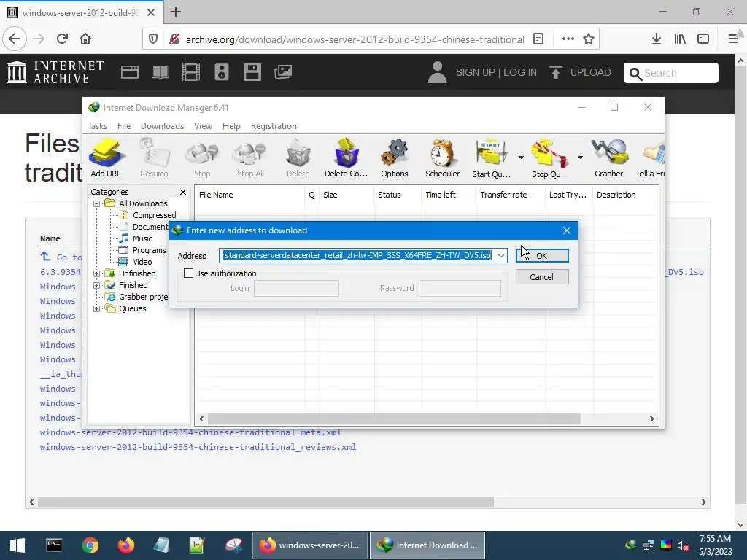Launch Chrome from the taskbar
Image resolution: width=747 pixels, height=560 pixels.
90,545
